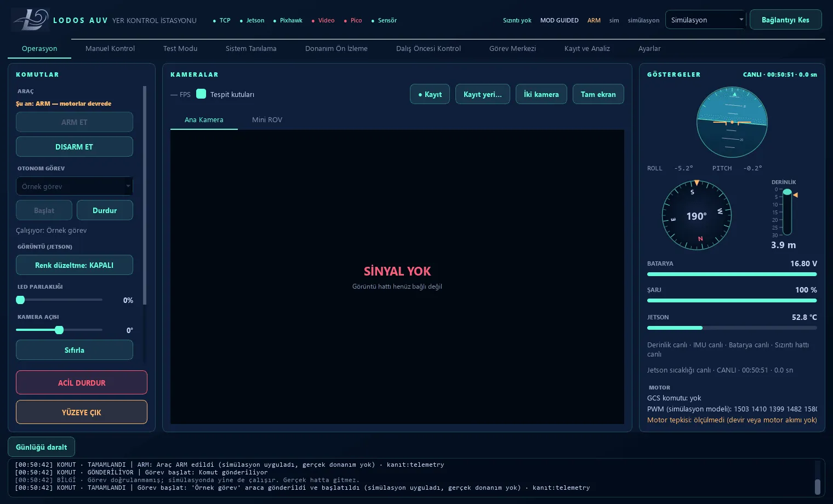Click the Jetson connection status indicator
The height and width of the screenshot is (504, 833).
pos(252,20)
